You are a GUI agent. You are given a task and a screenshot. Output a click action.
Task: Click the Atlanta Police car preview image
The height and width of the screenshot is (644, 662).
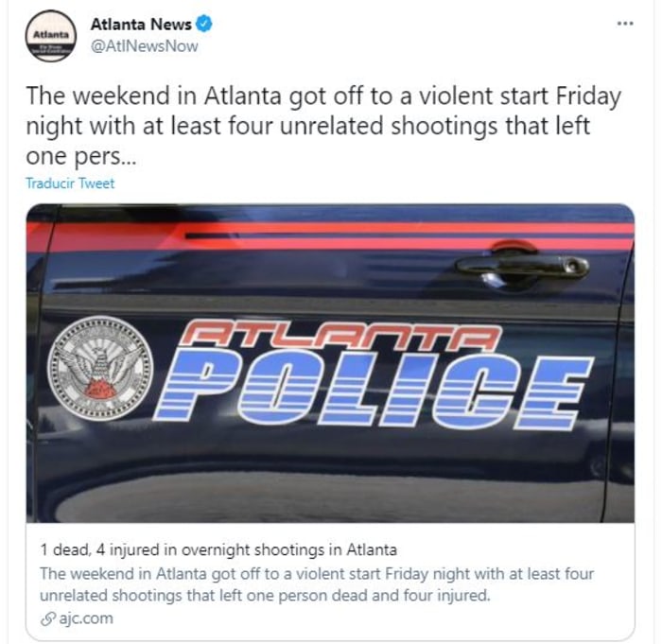(x=330, y=363)
